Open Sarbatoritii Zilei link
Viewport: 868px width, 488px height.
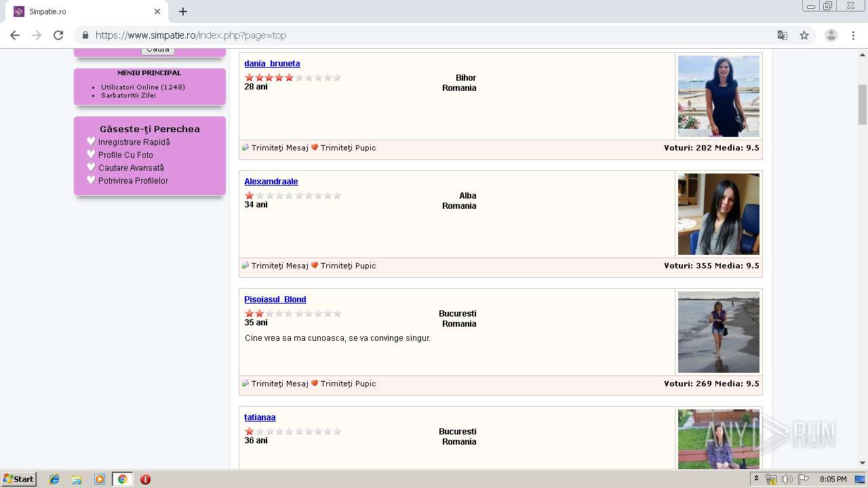tap(128, 95)
